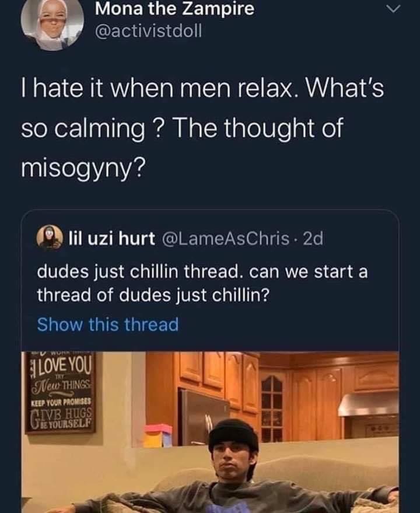Visit the @activistdoll handle
Screen dimensions: 420x513
(149, 32)
